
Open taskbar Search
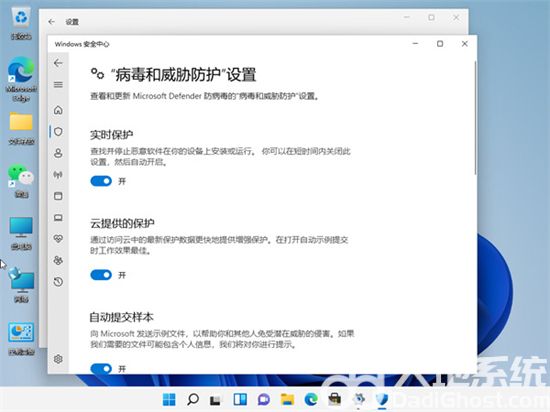(x=193, y=399)
